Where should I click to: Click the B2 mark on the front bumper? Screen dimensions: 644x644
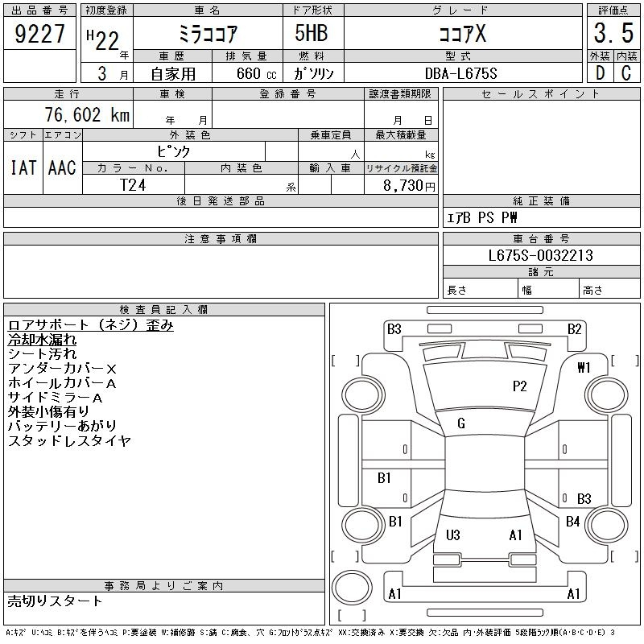click(x=574, y=328)
